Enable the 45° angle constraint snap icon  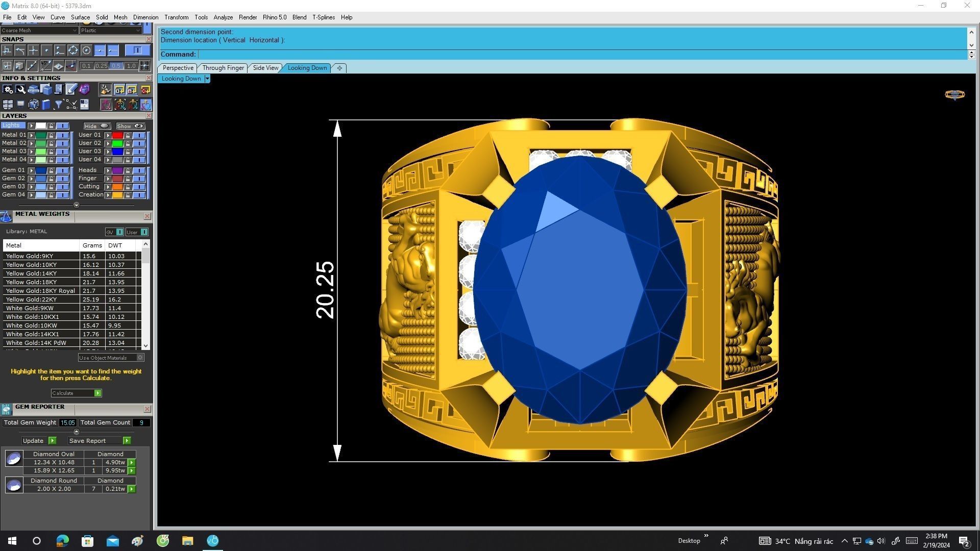45,66
